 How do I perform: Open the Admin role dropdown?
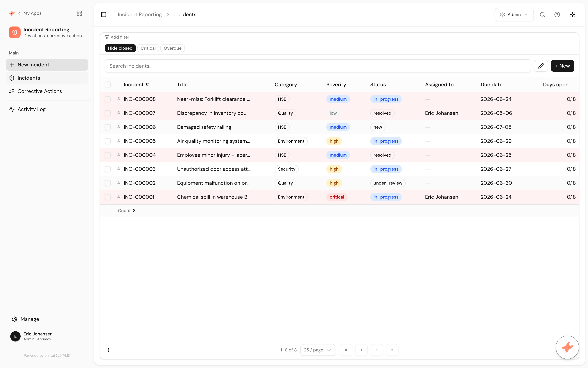(x=514, y=15)
